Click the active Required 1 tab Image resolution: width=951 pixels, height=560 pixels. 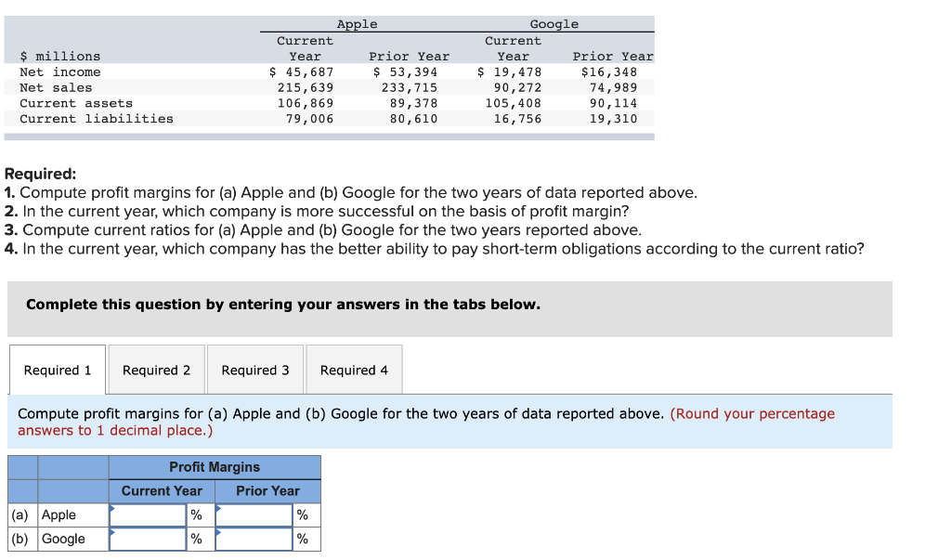point(57,369)
